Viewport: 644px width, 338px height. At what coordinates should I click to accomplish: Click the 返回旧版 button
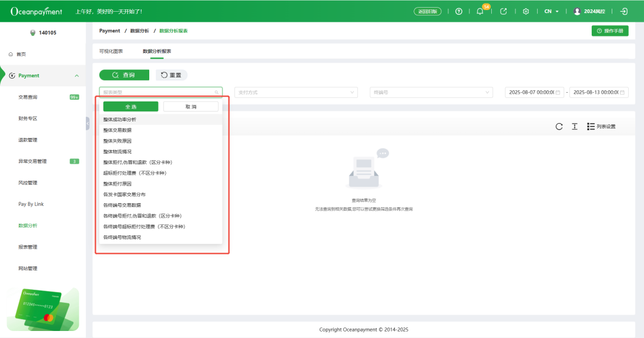point(428,12)
